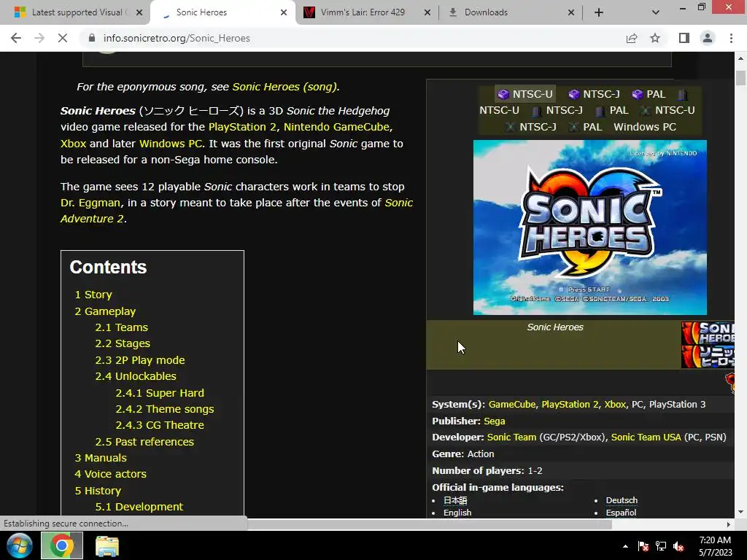Switch to the Downloads tab
The image size is (747, 560).
click(486, 12)
